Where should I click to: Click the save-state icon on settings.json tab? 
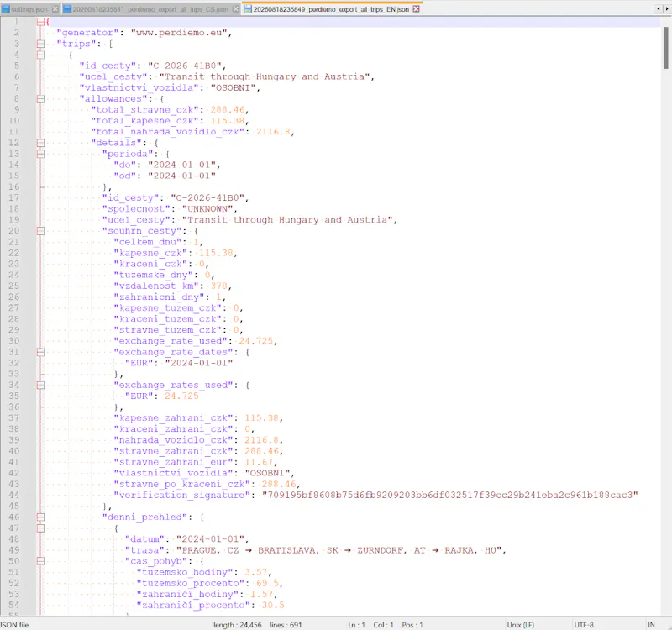6,9
